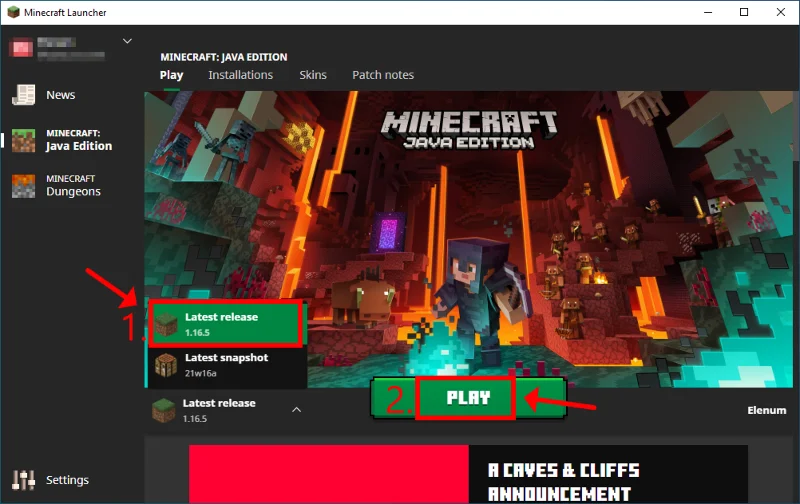Click the Elenum player name
Screen dimensions: 800x504
pos(767,410)
